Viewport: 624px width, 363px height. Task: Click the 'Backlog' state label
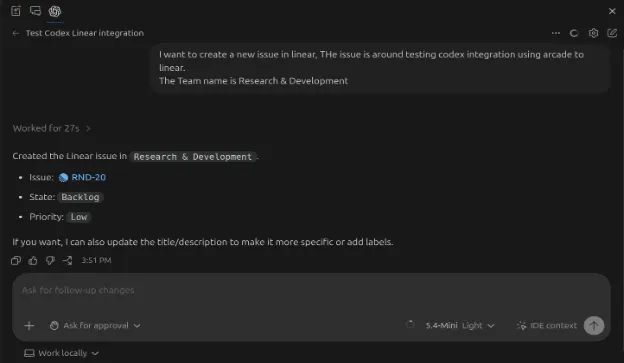[80, 197]
